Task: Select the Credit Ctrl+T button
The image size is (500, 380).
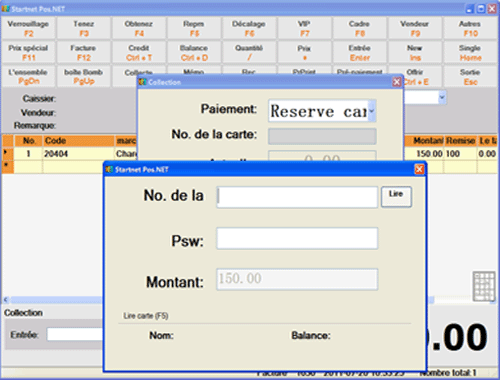Action: coord(139,53)
